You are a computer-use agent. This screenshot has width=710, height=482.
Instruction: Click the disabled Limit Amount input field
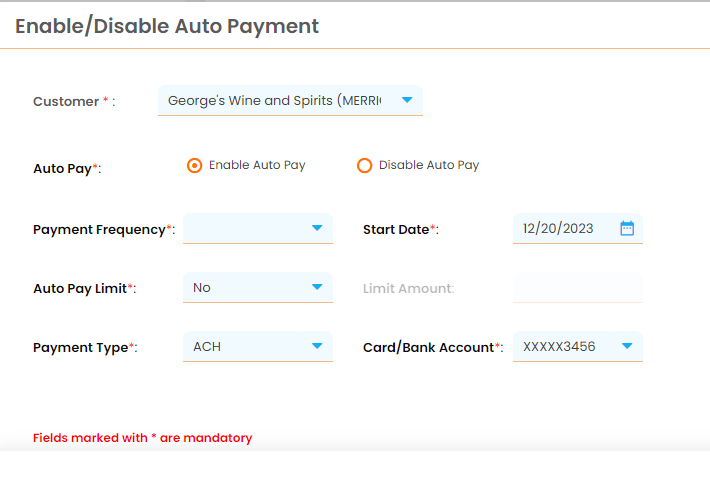[578, 287]
